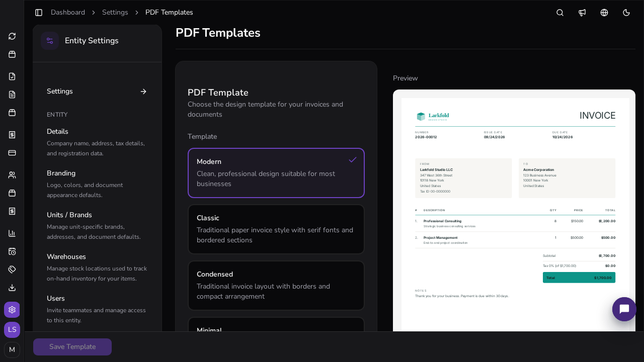Select the Condensed template option
Screen dimensions: 644x362
[276, 286]
